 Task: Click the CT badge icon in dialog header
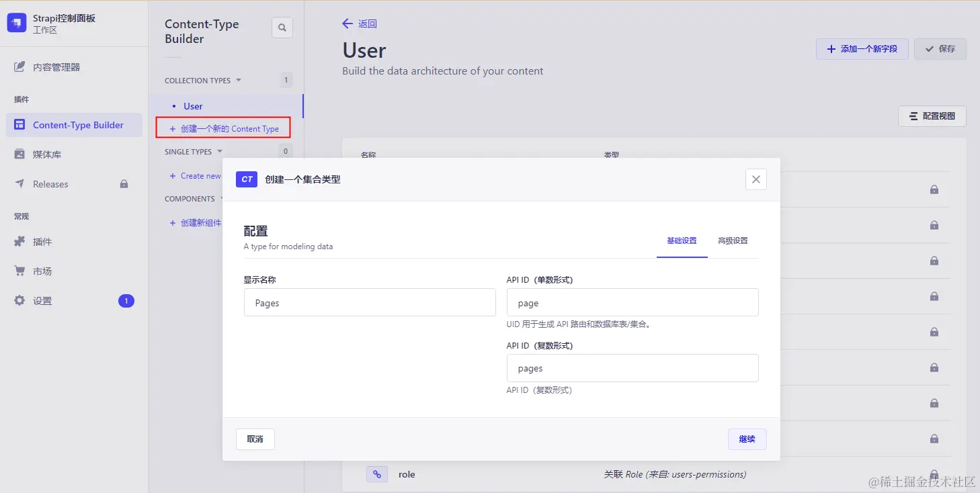coord(247,179)
